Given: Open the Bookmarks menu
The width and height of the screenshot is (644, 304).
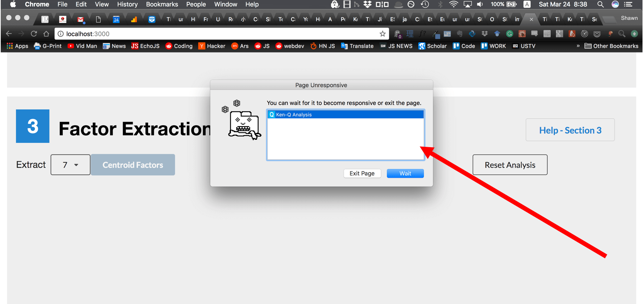Looking at the screenshot, I should click(162, 4).
